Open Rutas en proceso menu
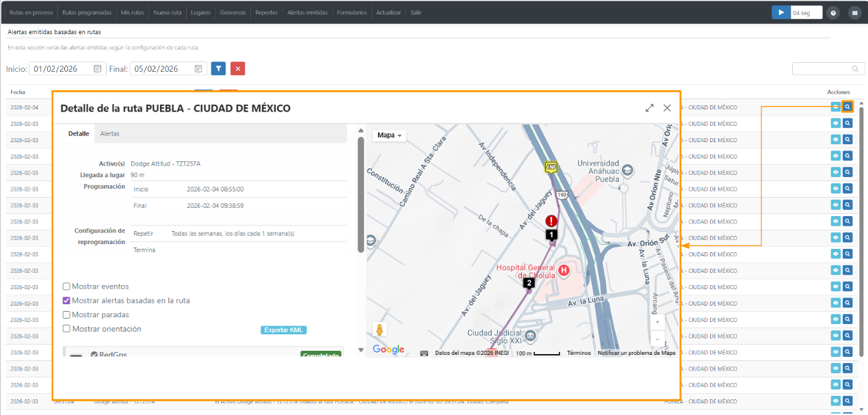 [31, 12]
